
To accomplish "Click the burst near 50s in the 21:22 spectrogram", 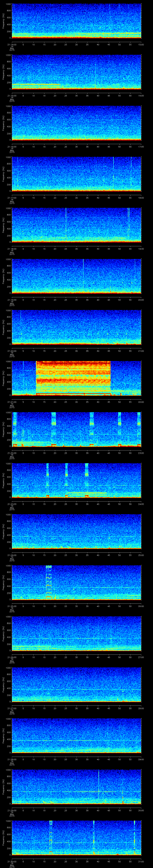I will (119, 429).
